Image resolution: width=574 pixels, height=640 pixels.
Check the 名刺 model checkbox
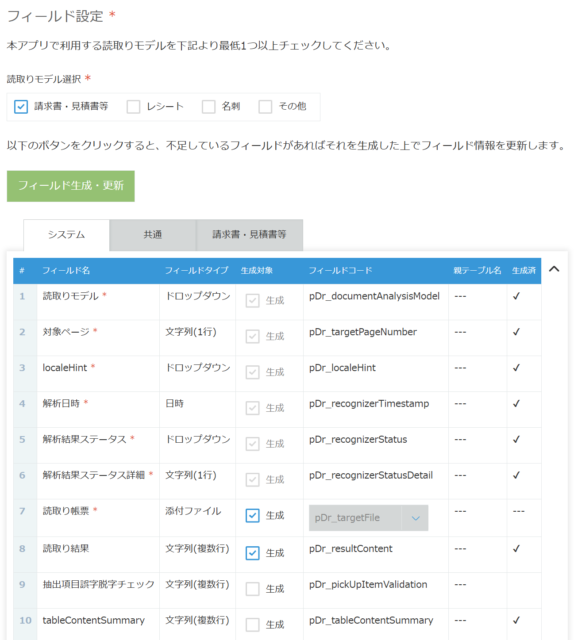(209, 107)
